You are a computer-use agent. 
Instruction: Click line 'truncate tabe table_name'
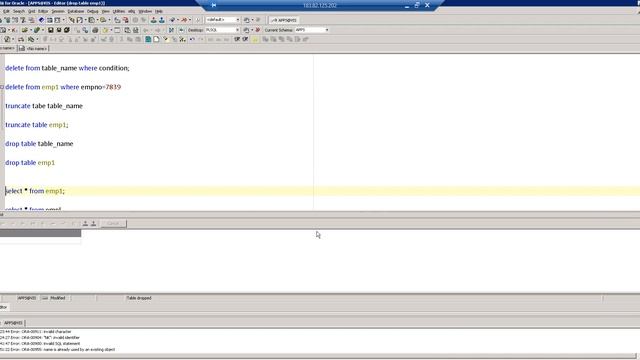44,106
